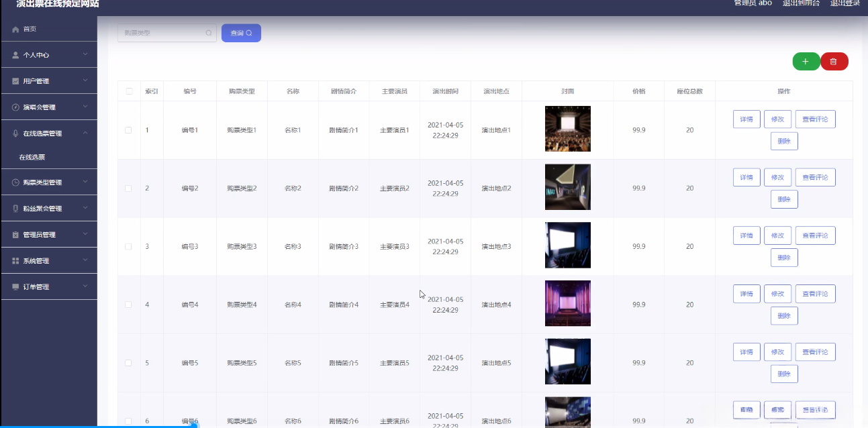Screen dimensions: 868x428
Task: Expand the 管理员管理 menu chevron
Action: point(85,234)
